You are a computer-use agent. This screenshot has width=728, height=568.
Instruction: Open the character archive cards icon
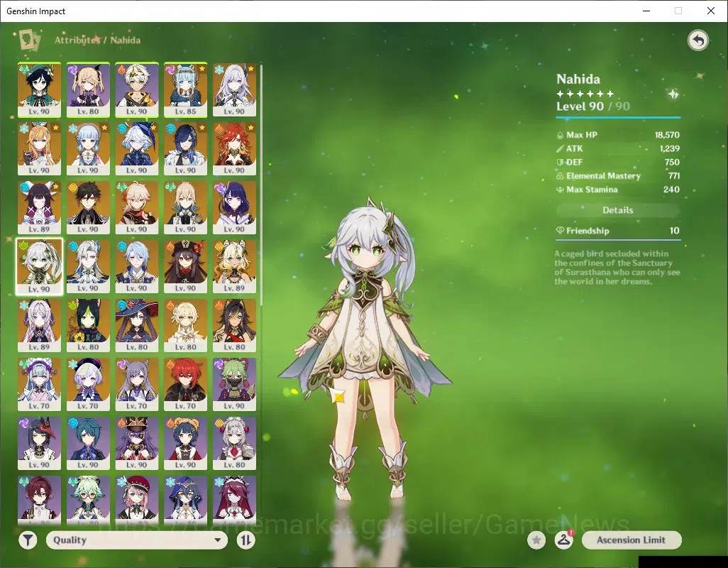[30, 40]
